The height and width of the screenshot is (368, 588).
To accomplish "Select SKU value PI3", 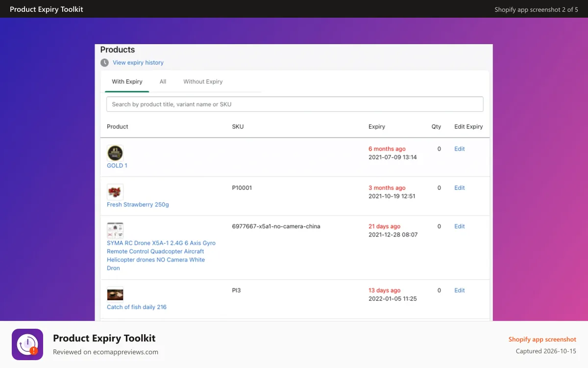I will coord(236,290).
